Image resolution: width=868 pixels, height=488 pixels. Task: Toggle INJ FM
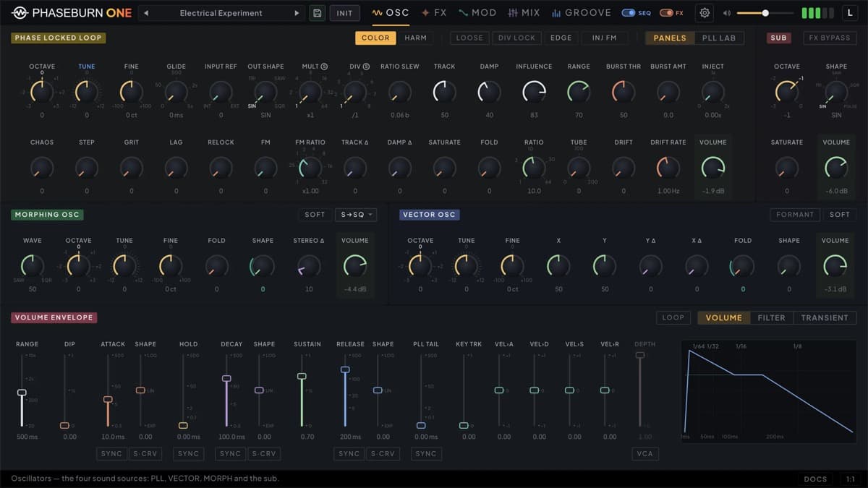(x=605, y=38)
